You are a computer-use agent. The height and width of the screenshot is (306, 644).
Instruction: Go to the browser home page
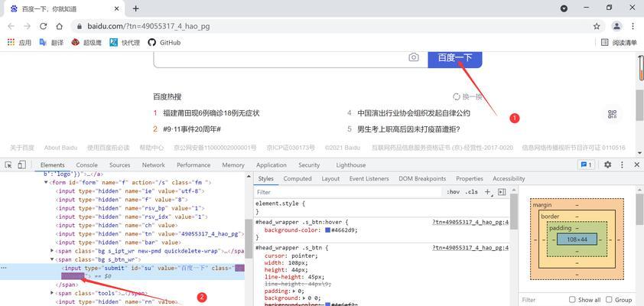[x=59, y=26]
